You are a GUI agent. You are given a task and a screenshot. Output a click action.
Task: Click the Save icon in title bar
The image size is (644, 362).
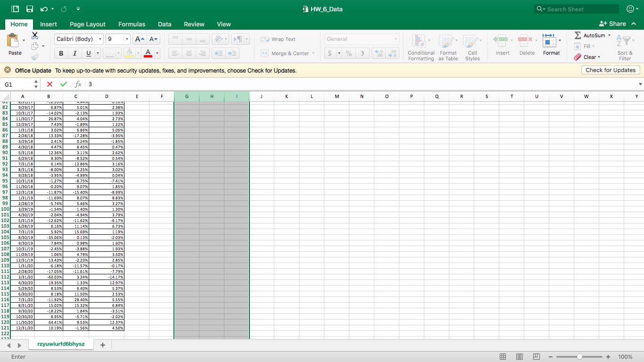point(30,9)
